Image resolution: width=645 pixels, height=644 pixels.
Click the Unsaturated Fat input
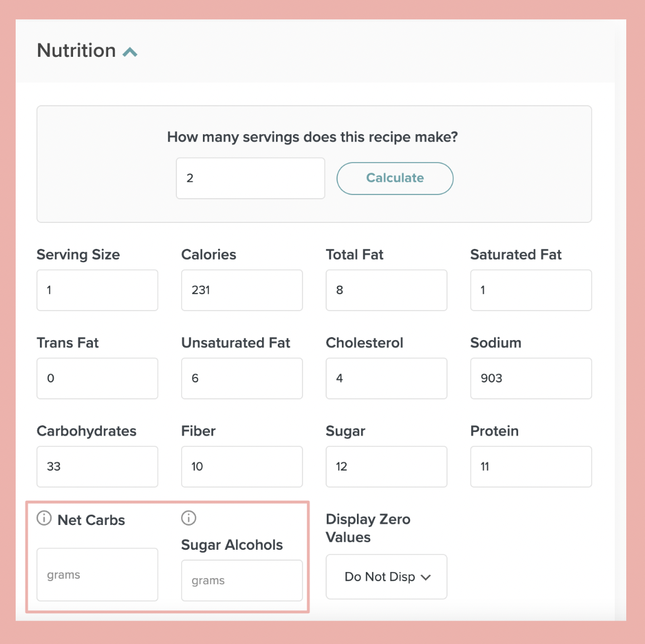[x=242, y=378]
